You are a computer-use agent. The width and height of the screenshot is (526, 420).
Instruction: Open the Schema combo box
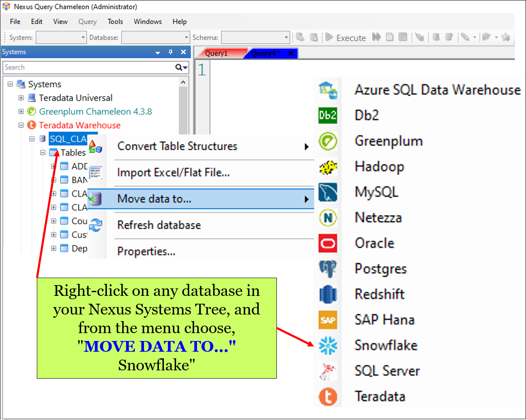point(286,38)
